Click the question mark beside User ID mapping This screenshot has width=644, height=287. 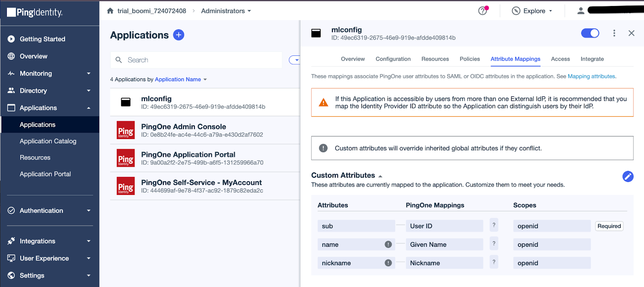point(494,225)
